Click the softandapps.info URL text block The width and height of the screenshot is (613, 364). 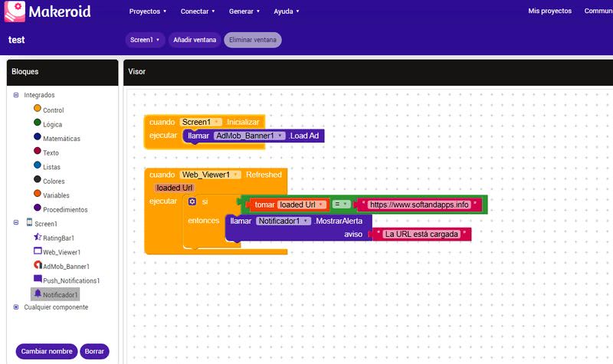pos(419,205)
